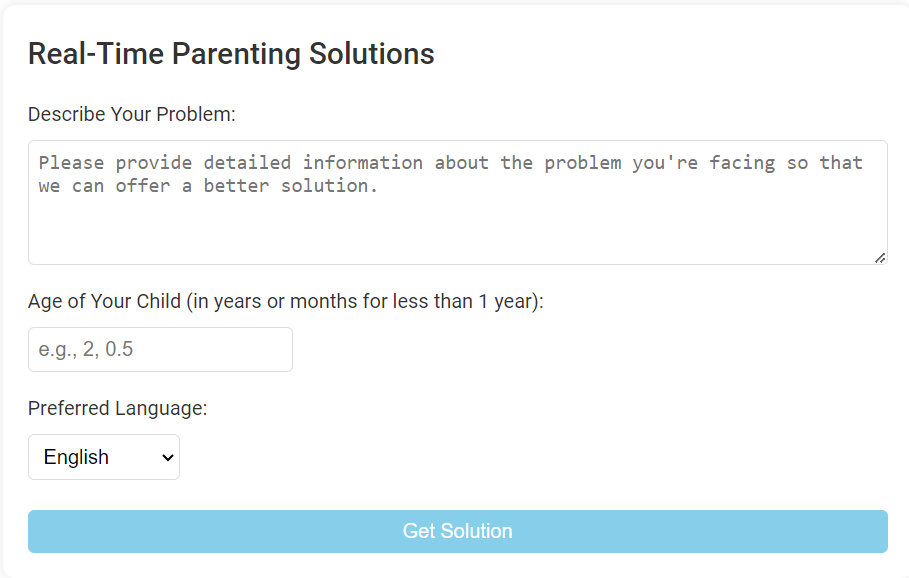Grab the textarea resize handle corner
This screenshot has height=578, width=909.
click(879, 257)
